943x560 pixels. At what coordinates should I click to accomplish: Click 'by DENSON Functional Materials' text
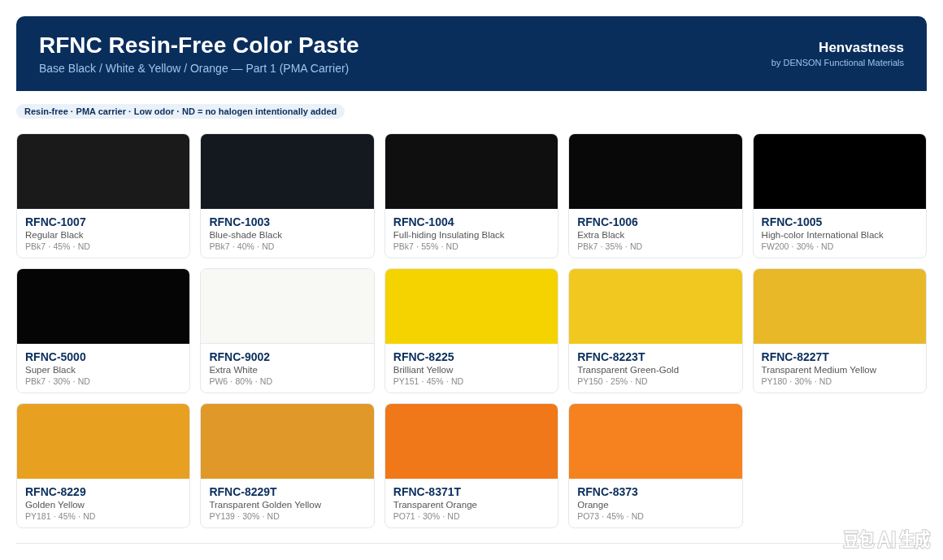pos(837,63)
